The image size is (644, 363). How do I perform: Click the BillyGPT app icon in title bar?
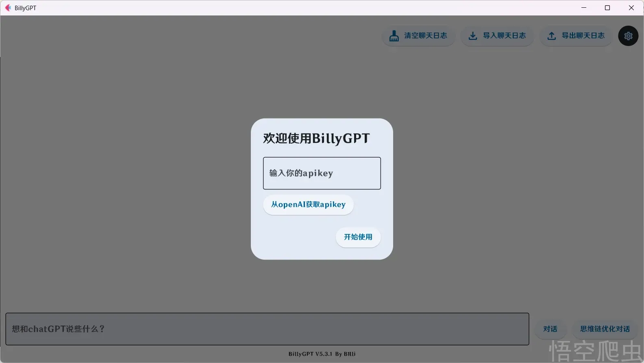click(8, 8)
